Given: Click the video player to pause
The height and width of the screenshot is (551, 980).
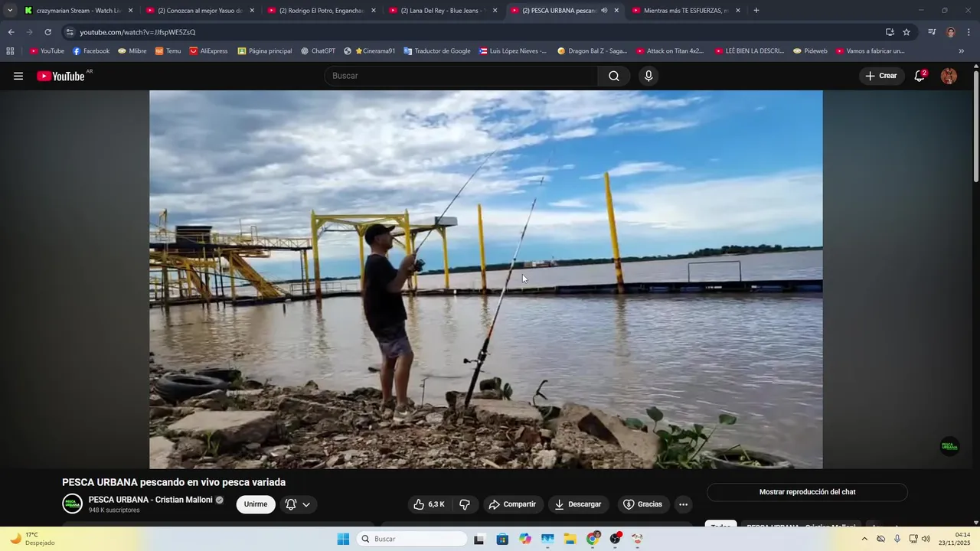Looking at the screenshot, I should coord(486,279).
